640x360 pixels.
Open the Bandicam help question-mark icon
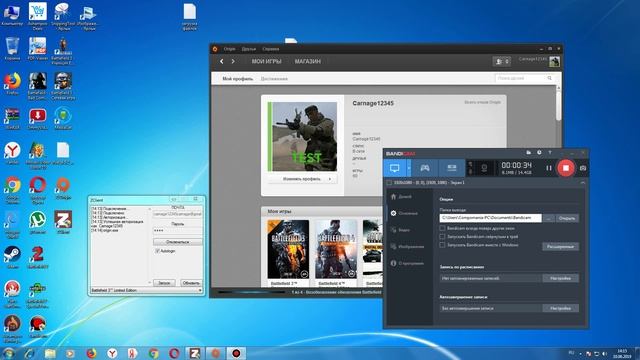(550, 153)
